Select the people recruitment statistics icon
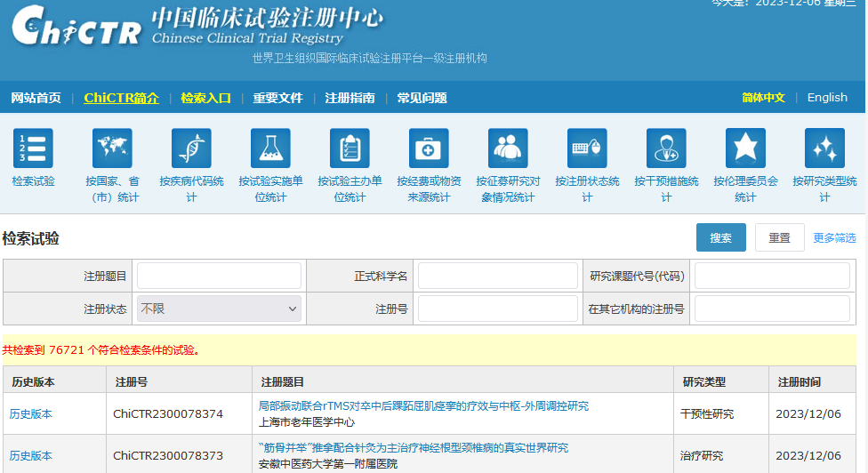 point(508,148)
